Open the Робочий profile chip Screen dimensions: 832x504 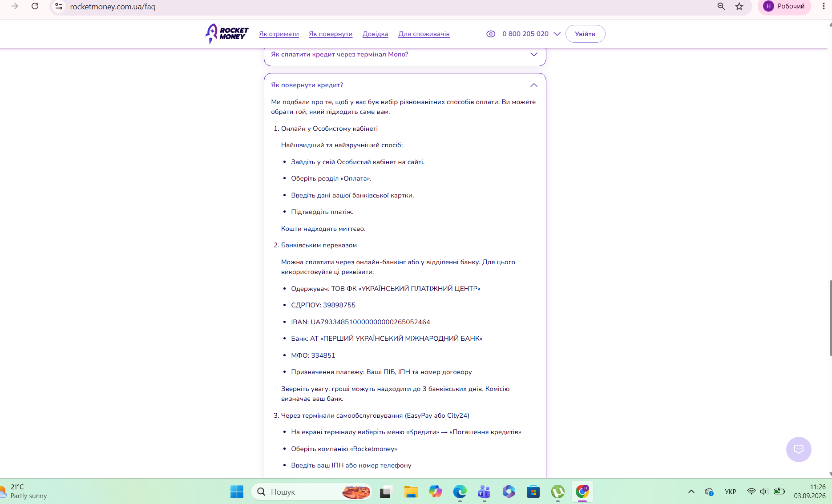(x=784, y=6)
